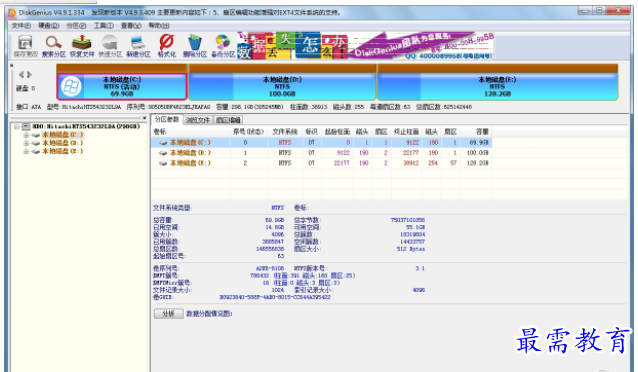
Task: Open the 查看(V) menu
Action: tap(131, 26)
